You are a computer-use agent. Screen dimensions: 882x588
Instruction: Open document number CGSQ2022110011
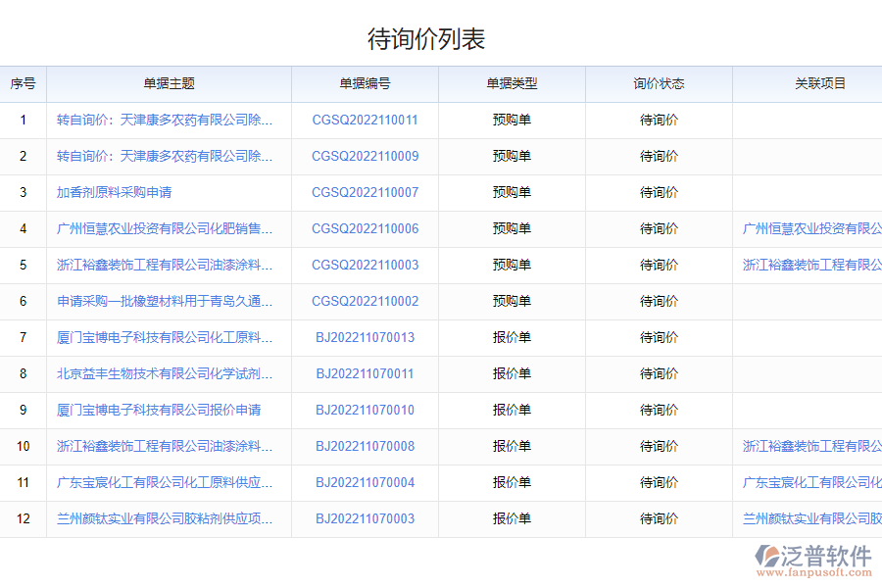click(365, 121)
